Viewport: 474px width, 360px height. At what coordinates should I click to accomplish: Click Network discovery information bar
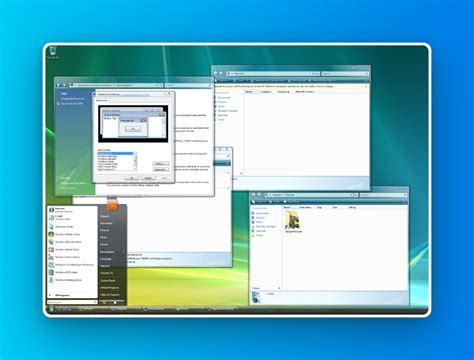tap(291, 86)
